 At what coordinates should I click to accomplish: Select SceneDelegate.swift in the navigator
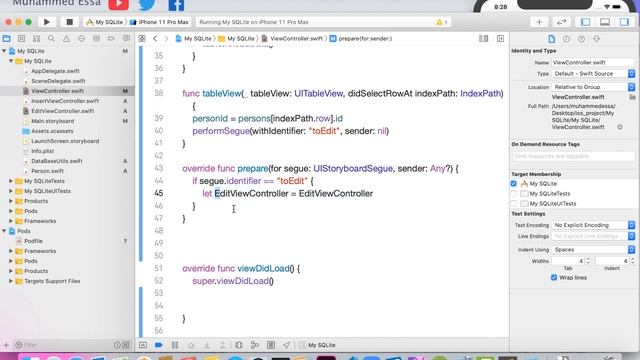[x=58, y=81]
